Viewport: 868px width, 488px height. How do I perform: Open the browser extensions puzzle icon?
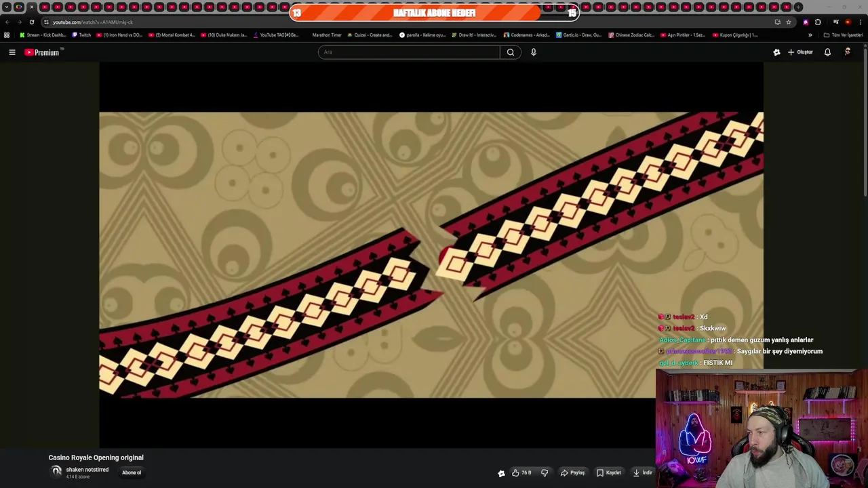coord(817,22)
